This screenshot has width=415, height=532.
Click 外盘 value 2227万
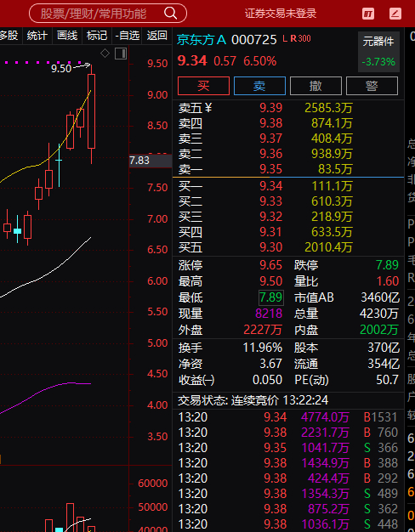pos(263,330)
